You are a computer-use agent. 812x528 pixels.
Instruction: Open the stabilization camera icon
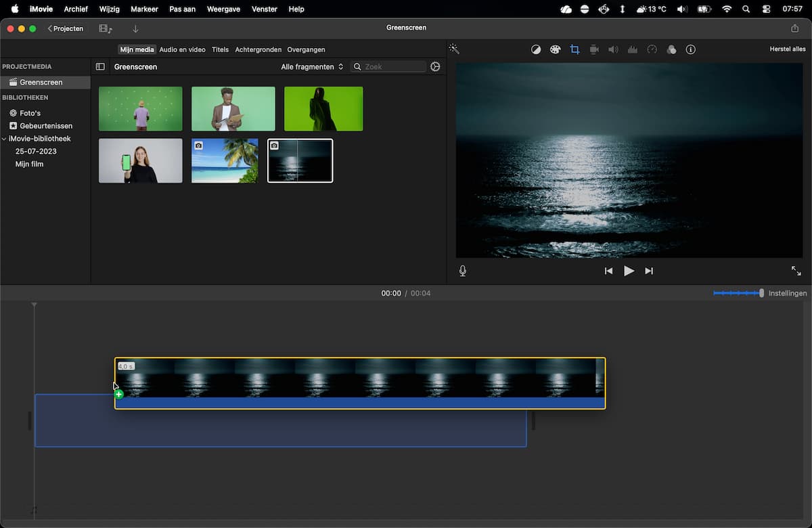594,49
